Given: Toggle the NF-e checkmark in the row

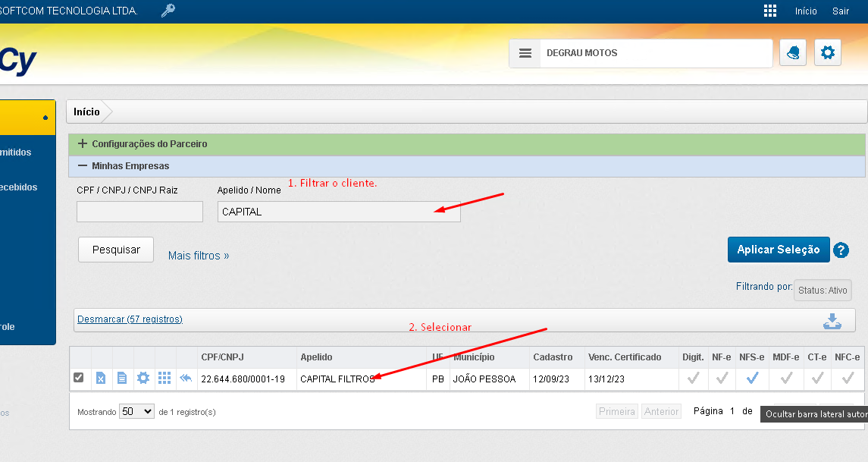Looking at the screenshot, I should pyautogui.click(x=722, y=378).
